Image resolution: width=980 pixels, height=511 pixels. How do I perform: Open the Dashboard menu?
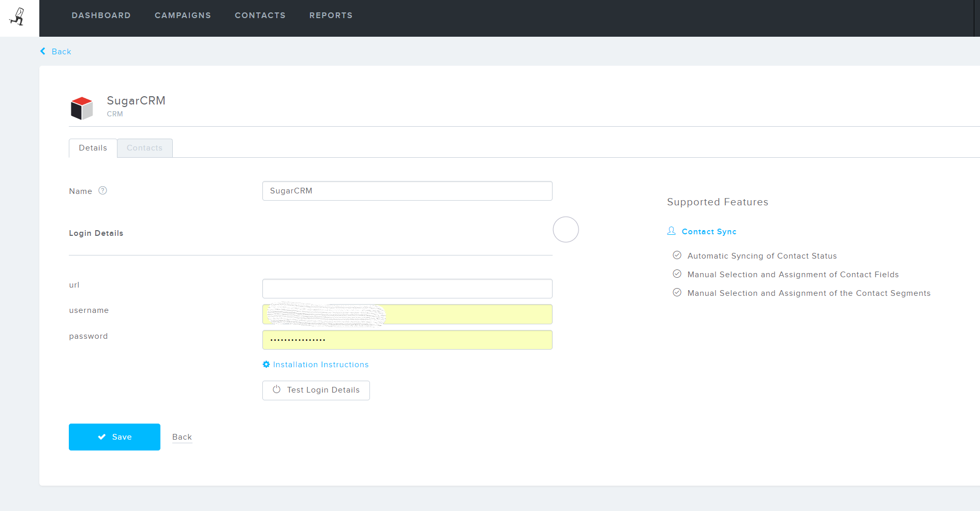[x=101, y=16]
